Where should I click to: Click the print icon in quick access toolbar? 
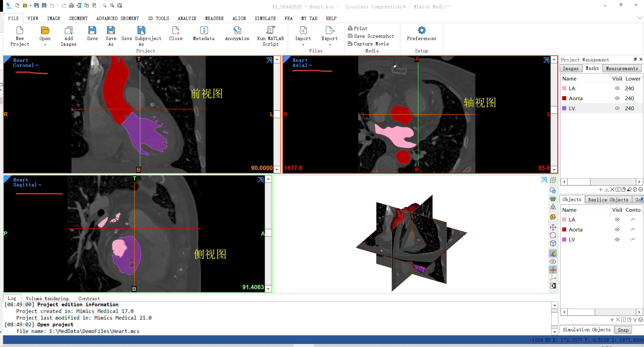click(x=71, y=5)
